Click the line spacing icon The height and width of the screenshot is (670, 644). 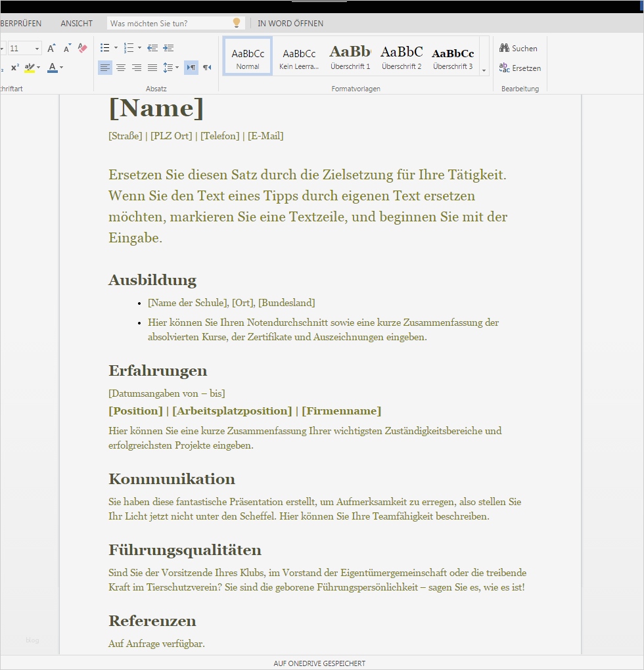(168, 68)
